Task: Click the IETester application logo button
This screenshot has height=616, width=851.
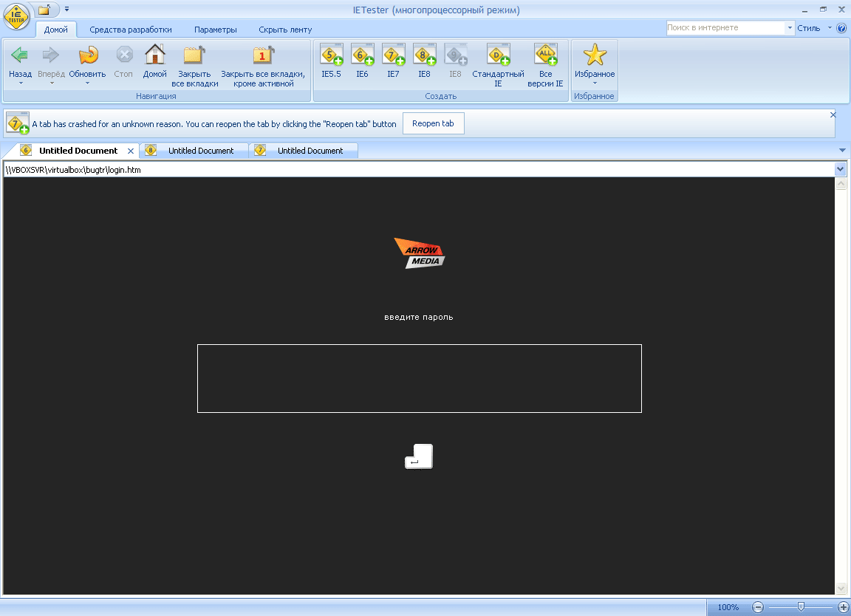Action: (16, 16)
